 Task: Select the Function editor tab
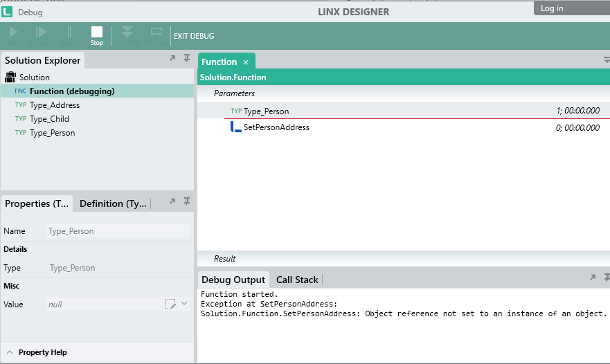coord(219,62)
